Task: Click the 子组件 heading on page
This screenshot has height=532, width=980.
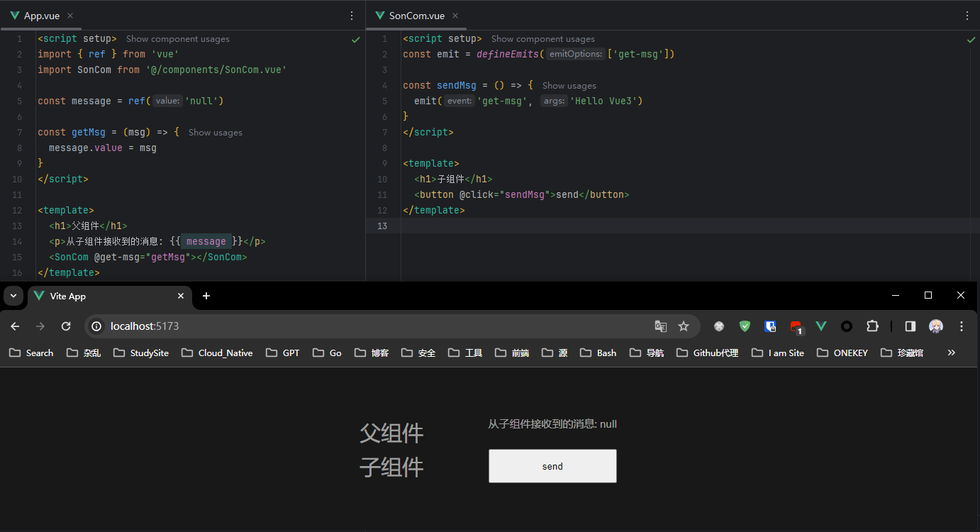Action: [x=391, y=467]
